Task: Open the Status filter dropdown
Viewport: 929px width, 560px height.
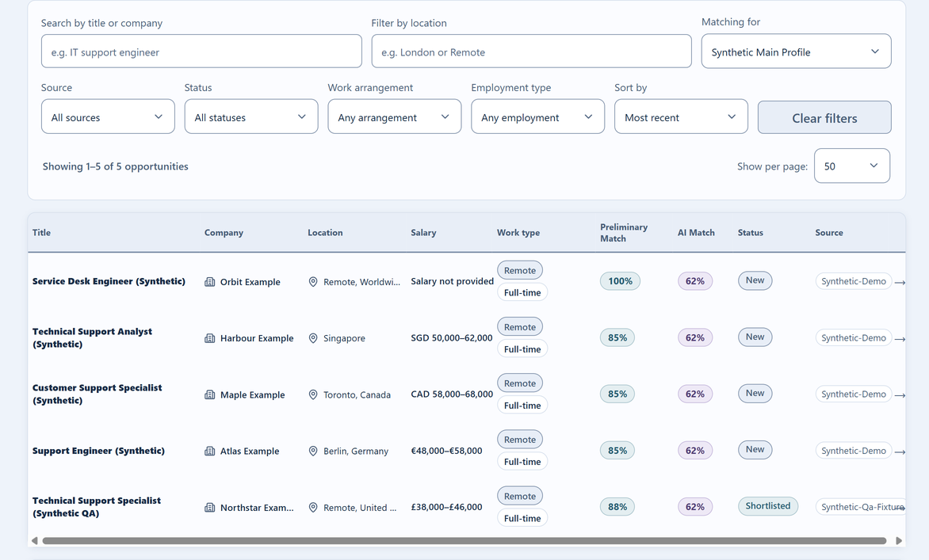Action: (251, 116)
